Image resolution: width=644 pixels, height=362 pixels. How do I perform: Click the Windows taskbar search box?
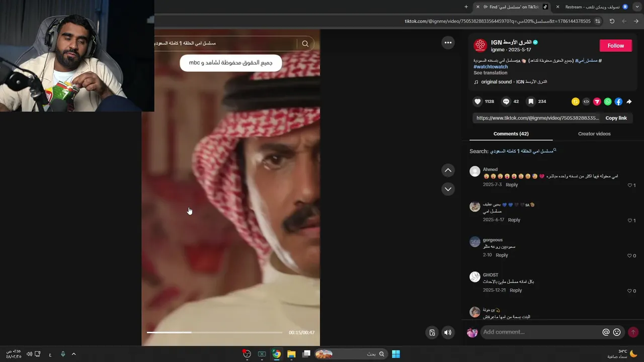coord(351,354)
